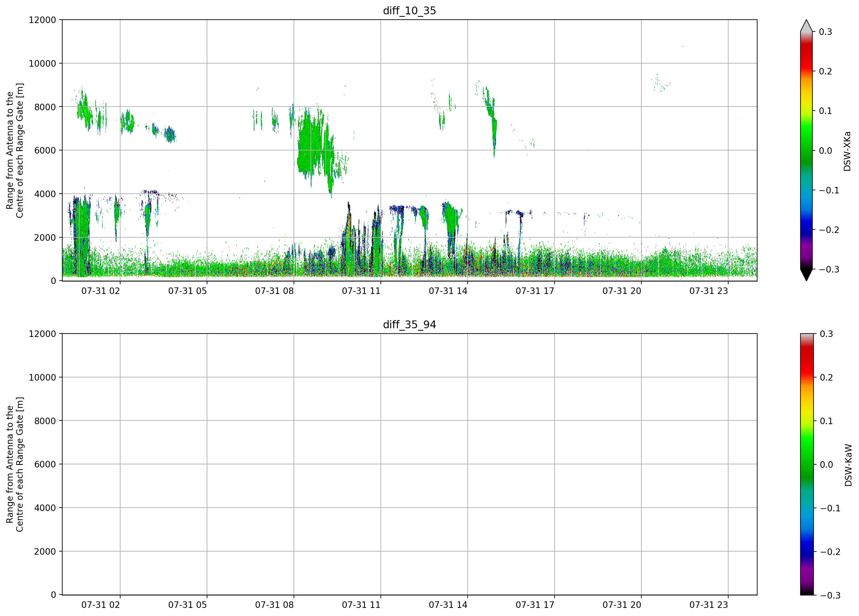
Task: Click the '07-31 23' x tick in diff_10_35
Action: 709,291
